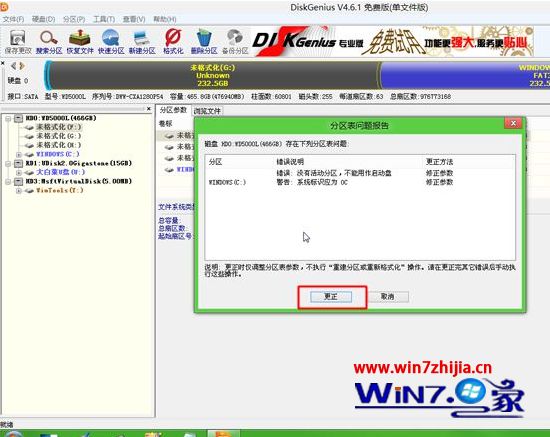Click the 保存更改 save changes toolbar icon
The width and height of the screenshot is (550, 437).
pos(18,42)
